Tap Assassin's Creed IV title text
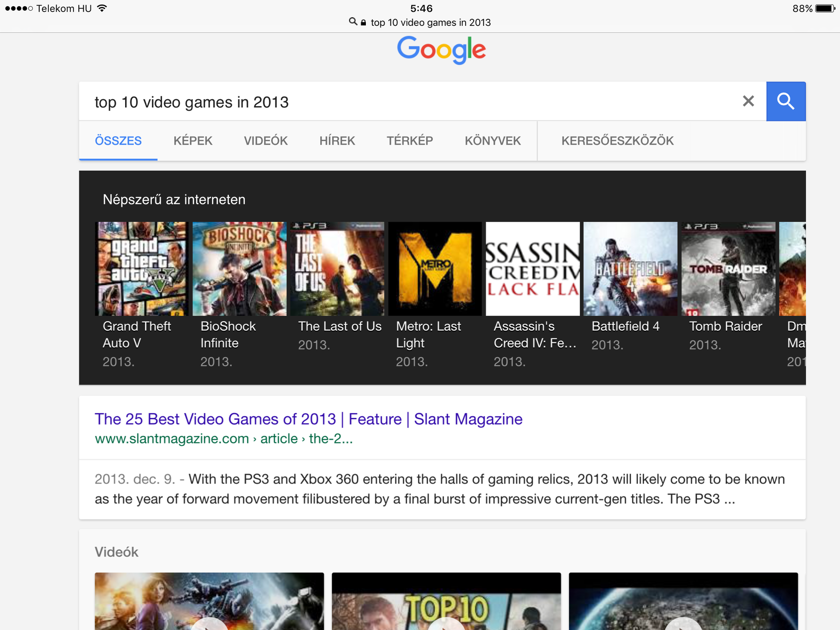This screenshot has height=630, width=840. point(535,334)
